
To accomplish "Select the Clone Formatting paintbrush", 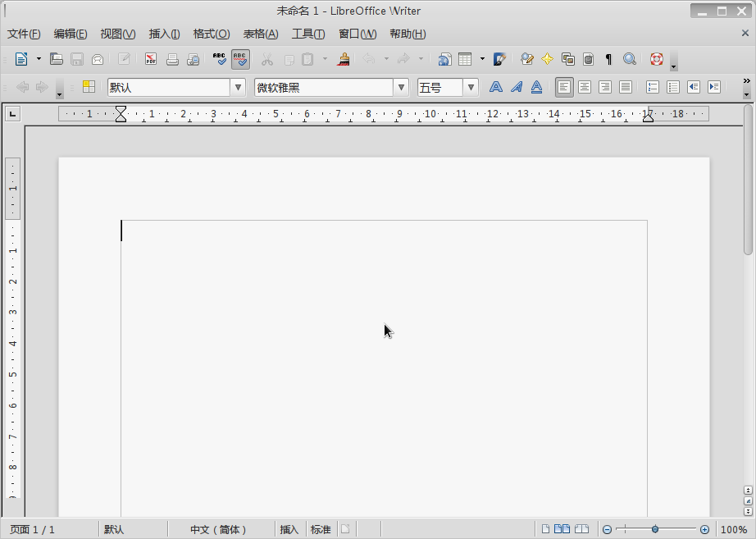I will click(x=344, y=59).
